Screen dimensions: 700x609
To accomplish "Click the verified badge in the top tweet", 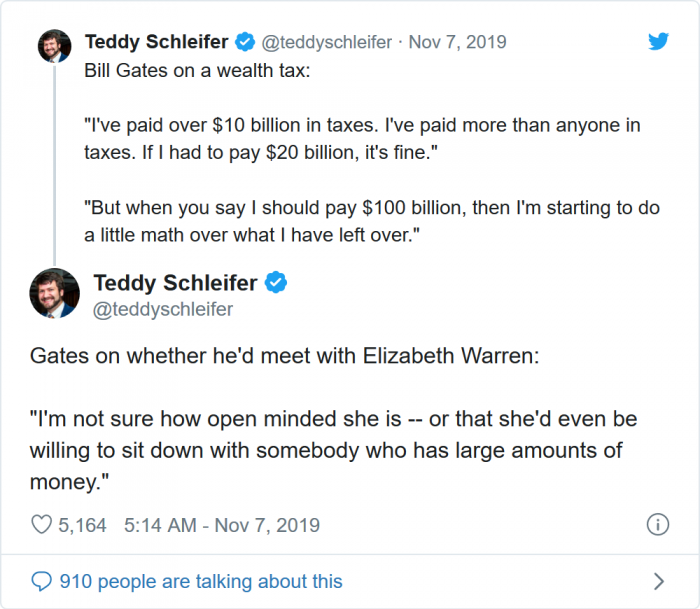I will (245, 42).
